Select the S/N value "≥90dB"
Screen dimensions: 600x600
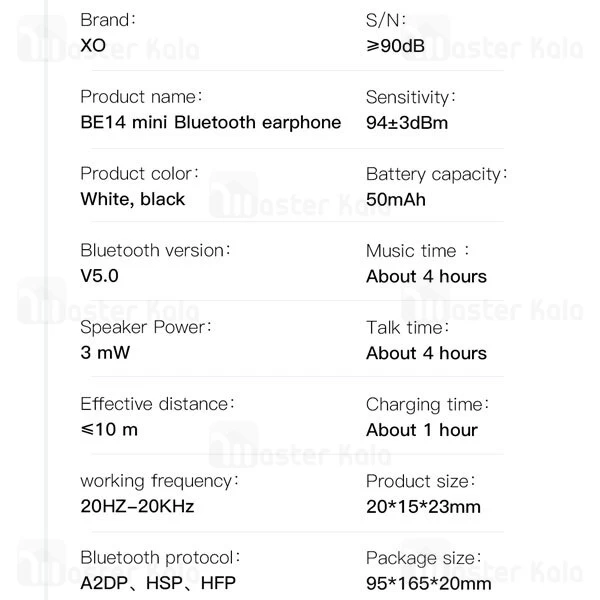(401, 46)
